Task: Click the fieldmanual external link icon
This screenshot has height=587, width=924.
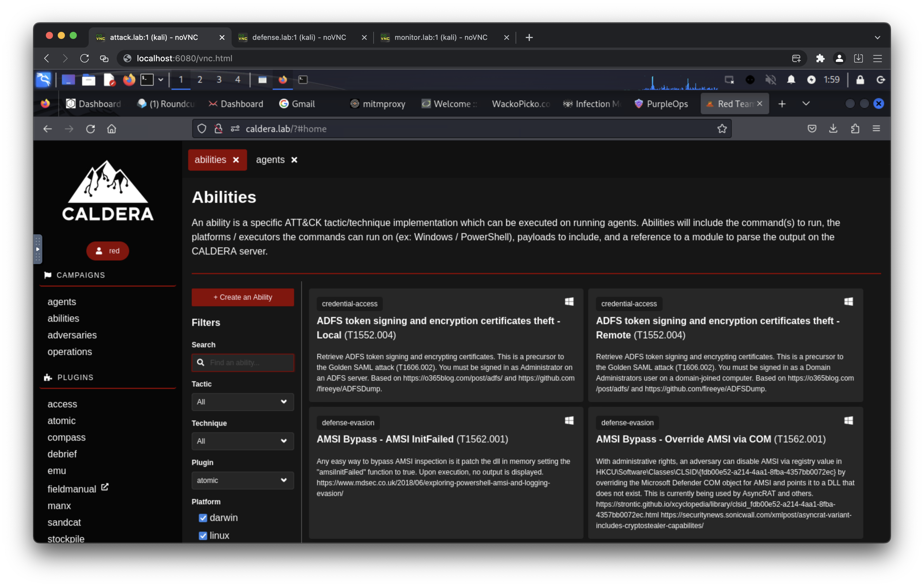Action: pos(105,487)
